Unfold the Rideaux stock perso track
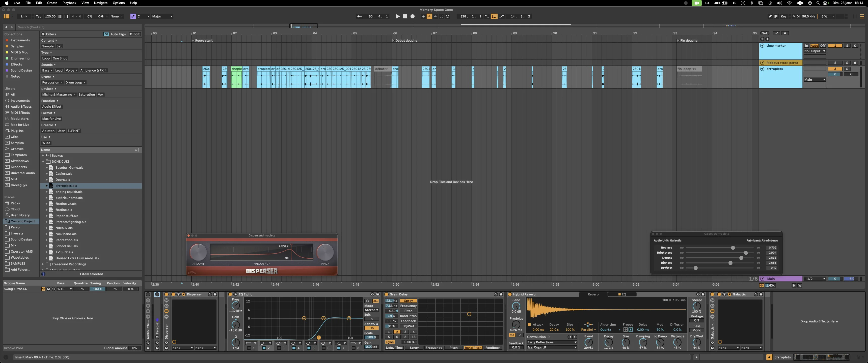Viewport: 868px width, 363px height. click(x=762, y=63)
